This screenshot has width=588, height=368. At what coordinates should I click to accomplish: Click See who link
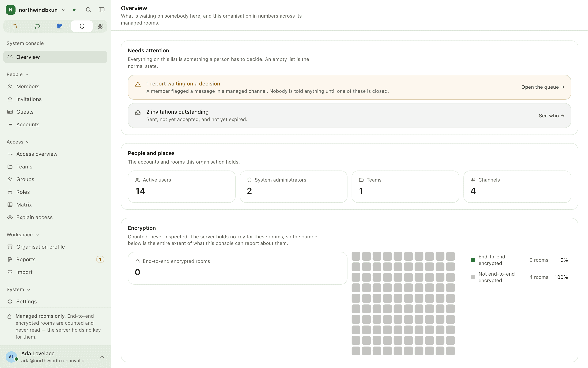551,116
